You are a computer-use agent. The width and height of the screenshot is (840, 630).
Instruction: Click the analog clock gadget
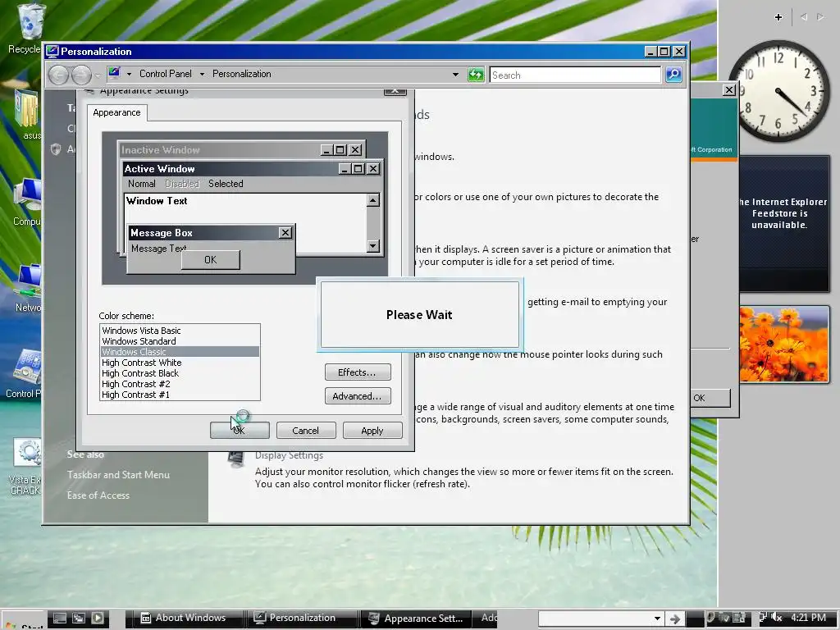[x=778, y=91]
